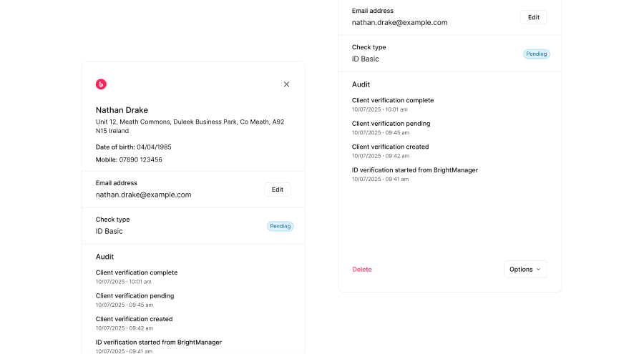Click the Pending badge in the card with Date of birth
The height and width of the screenshot is (354, 644).
coord(280,226)
